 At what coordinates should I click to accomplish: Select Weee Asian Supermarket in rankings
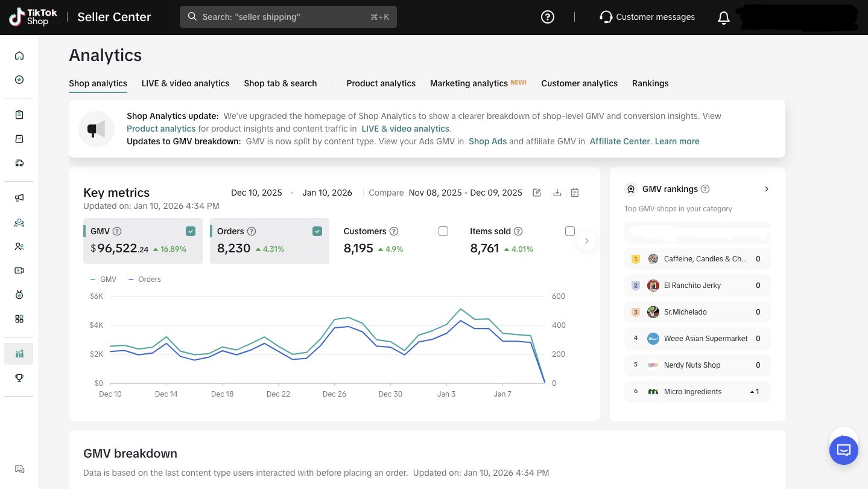pyautogui.click(x=697, y=339)
